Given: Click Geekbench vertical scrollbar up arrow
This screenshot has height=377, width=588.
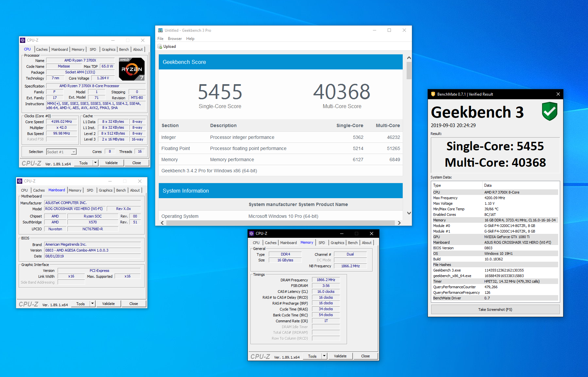Looking at the screenshot, I should [x=409, y=58].
